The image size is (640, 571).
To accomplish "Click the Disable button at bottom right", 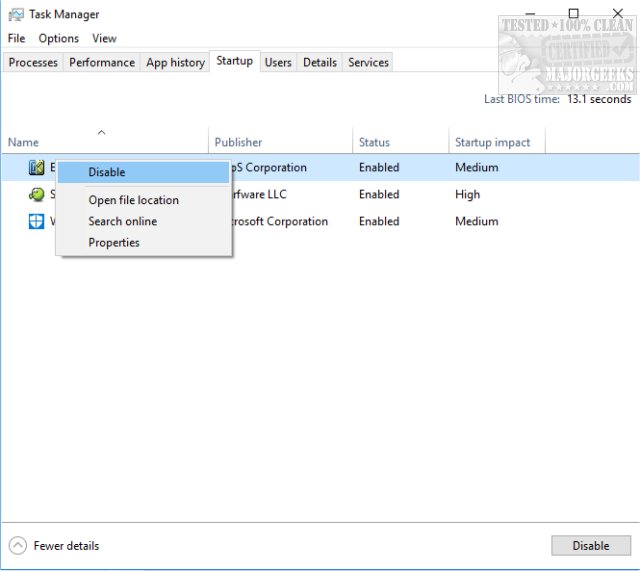I will click(x=591, y=546).
